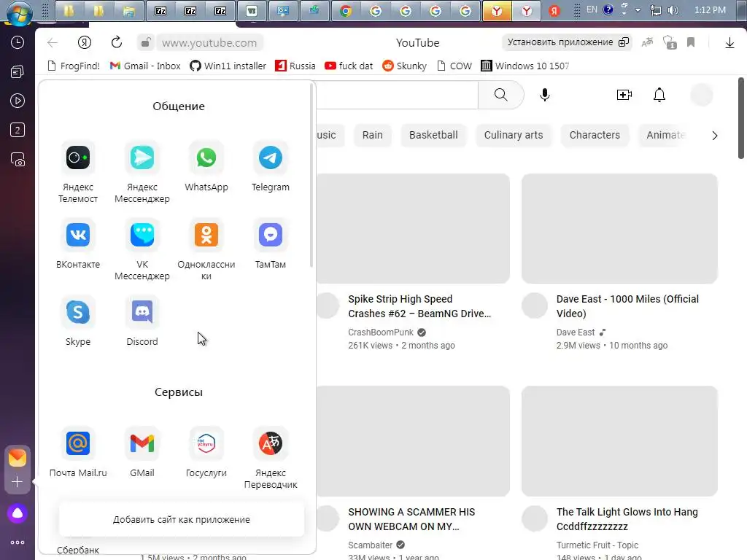Open Russia bookmark
The image size is (747, 560).
click(x=295, y=66)
